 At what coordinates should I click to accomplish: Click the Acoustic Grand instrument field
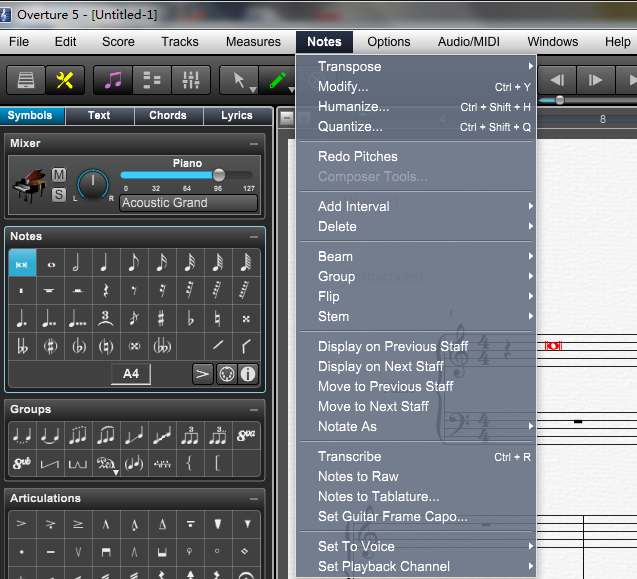[x=188, y=203]
